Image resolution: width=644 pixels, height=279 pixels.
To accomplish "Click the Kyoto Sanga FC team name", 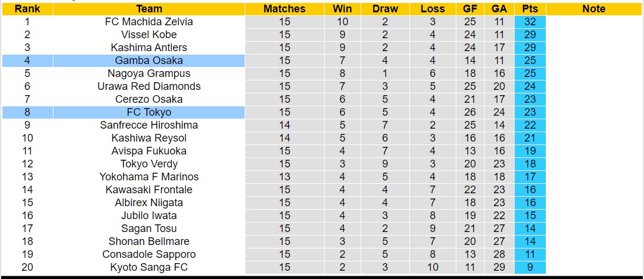I will tap(149, 267).
